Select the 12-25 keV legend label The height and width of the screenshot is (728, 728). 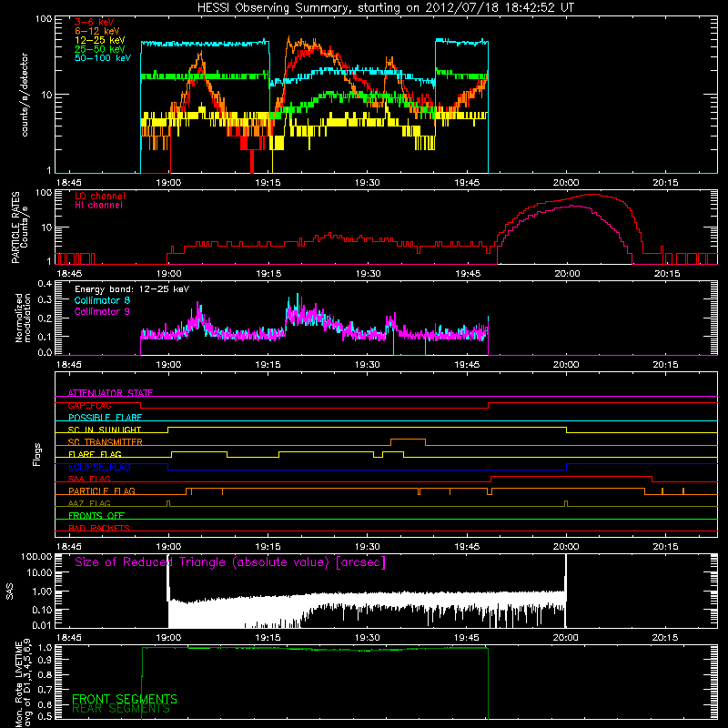point(99,40)
